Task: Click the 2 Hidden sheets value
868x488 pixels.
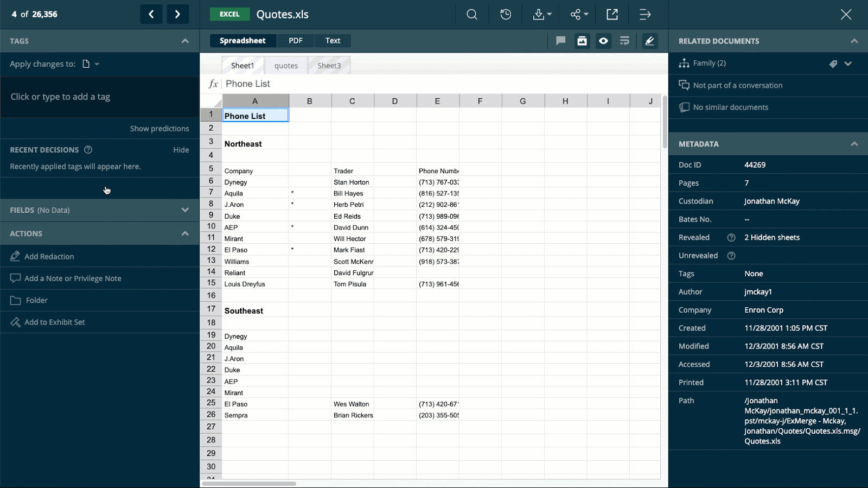Action: coord(772,238)
